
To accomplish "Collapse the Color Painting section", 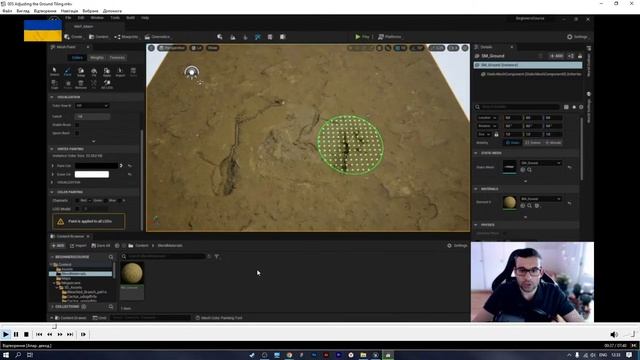I will click(x=52, y=192).
